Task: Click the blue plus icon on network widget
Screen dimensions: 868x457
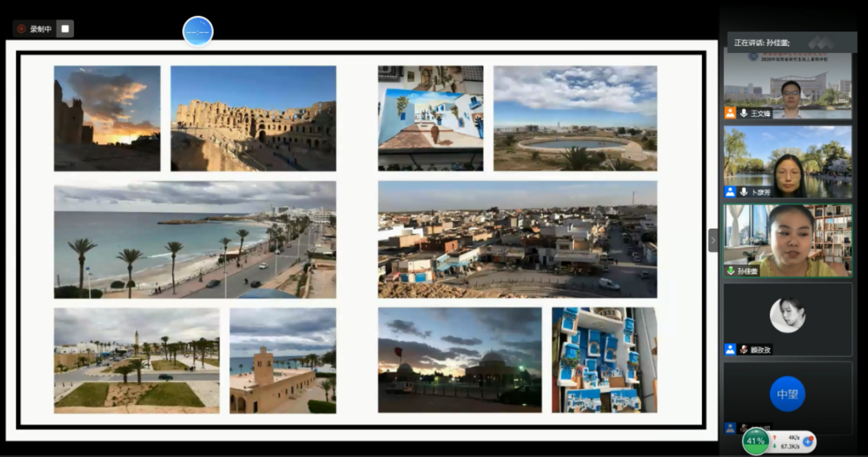Action: pos(808,441)
